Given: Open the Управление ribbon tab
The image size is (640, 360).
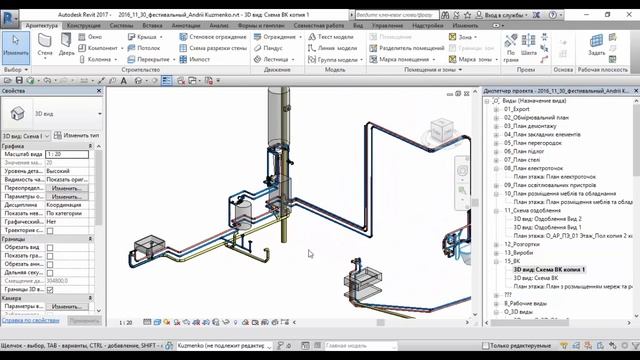Looking at the screenshot, I should coord(387,26).
